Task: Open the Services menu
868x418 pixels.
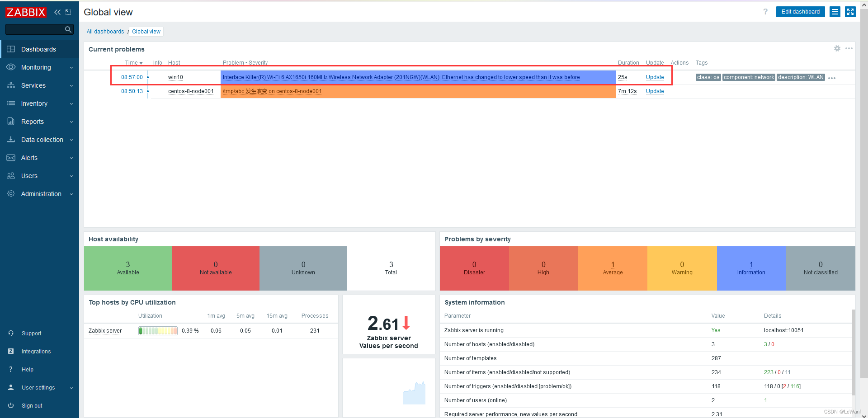Action: coord(39,85)
